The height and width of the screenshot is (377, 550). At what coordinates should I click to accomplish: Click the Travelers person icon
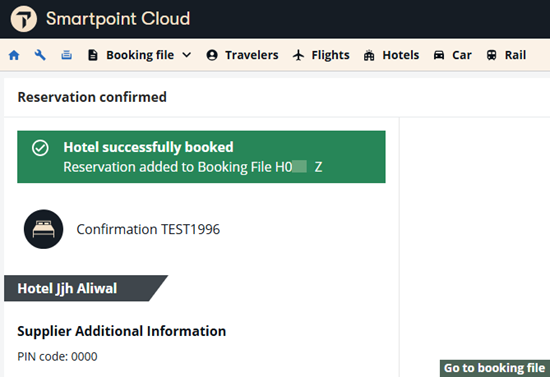coord(212,55)
